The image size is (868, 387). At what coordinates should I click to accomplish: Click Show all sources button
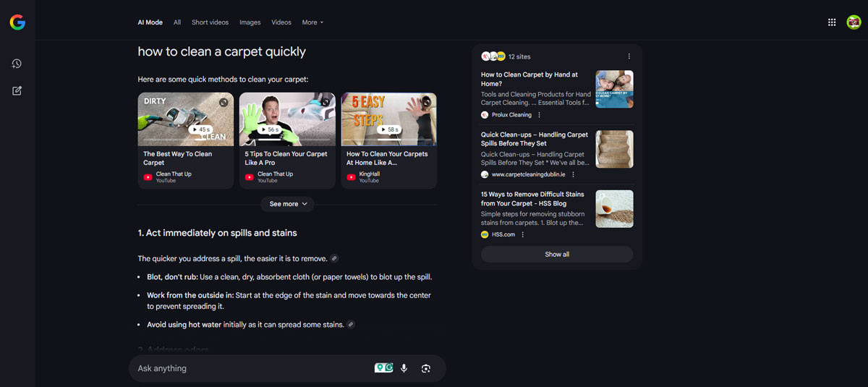[x=556, y=255]
